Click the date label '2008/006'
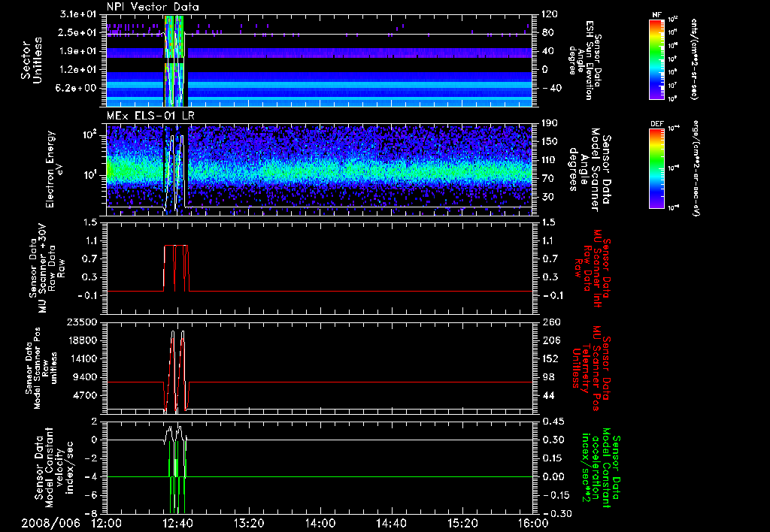Image resolution: width=770 pixels, height=532 pixels. point(50,523)
